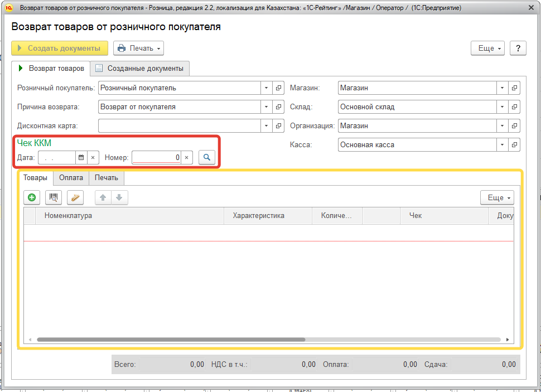Click the green add row icon
The height and width of the screenshot is (392, 541).
[x=32, y=197]
